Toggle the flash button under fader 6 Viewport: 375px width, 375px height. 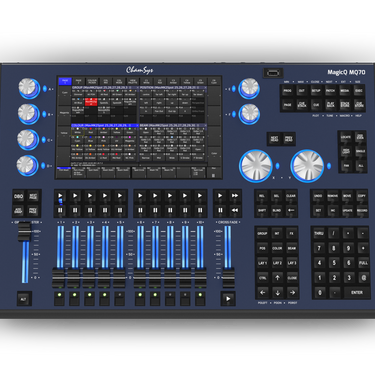coord(140,298)
